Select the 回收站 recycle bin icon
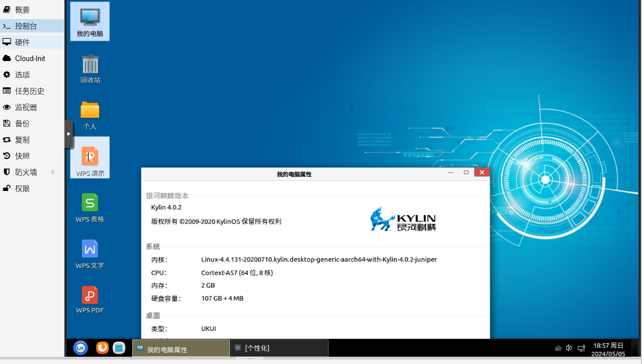The image size is (642, 364). pyautogui.click(x=90, y=68)
